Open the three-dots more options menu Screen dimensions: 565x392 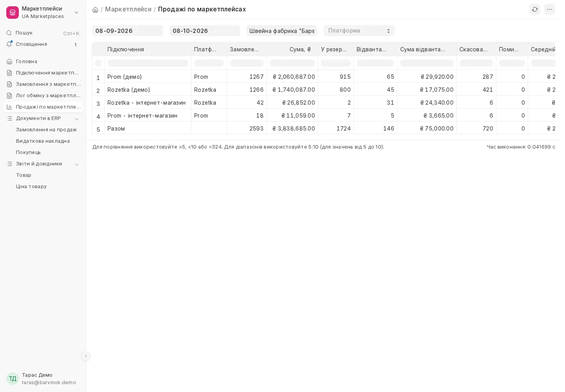coord(550,9)
